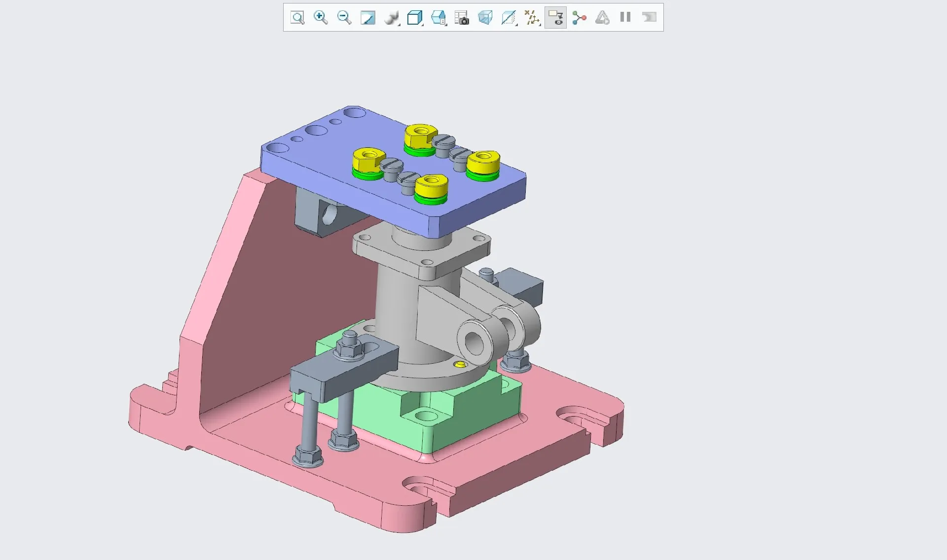Select the small yellow pin on workpiece flange
This screenshot has width=947, height=560.
[x=460, y=364]
